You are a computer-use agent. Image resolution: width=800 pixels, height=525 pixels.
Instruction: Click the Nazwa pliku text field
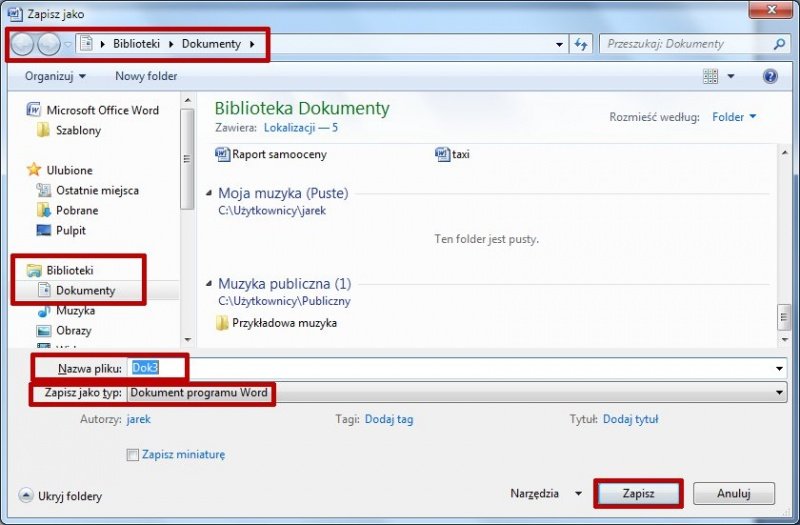coord(450,369)
